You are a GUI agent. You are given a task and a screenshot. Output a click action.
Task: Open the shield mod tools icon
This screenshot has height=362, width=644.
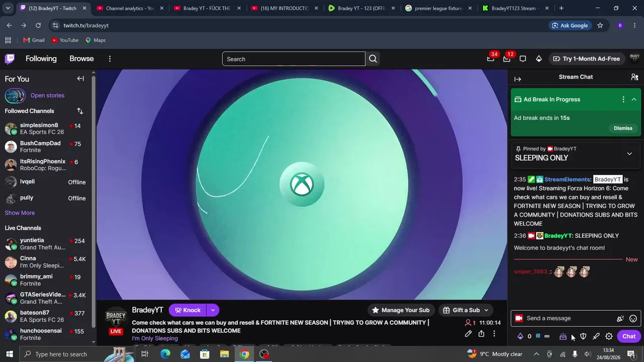coord(583,336)
